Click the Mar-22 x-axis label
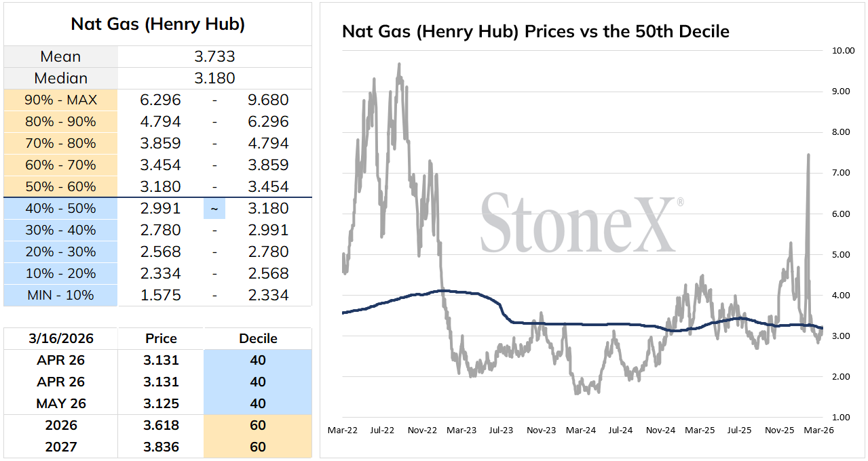 343,430
